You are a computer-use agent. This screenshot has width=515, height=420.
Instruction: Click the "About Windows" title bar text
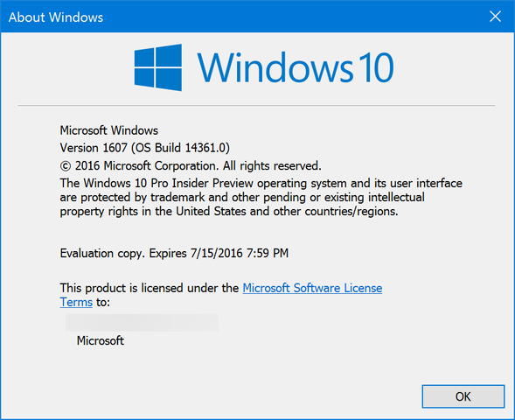click(56, 17)
